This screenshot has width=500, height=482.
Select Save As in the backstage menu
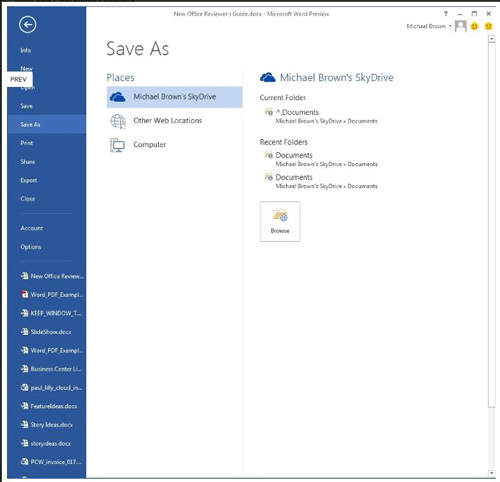coord(46,124)
